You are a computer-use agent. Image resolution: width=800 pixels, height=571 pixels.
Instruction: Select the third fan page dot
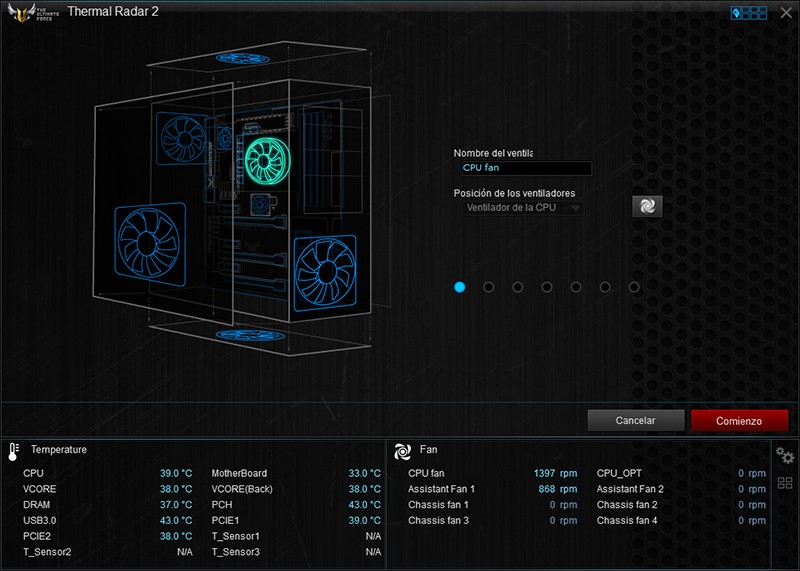(518, 287)
